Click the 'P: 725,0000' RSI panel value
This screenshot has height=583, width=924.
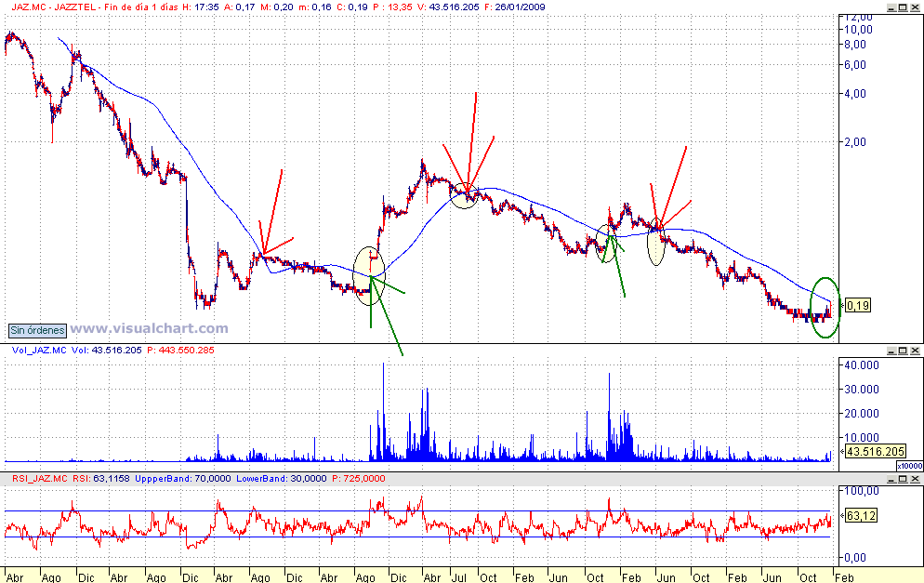[358, 479]
